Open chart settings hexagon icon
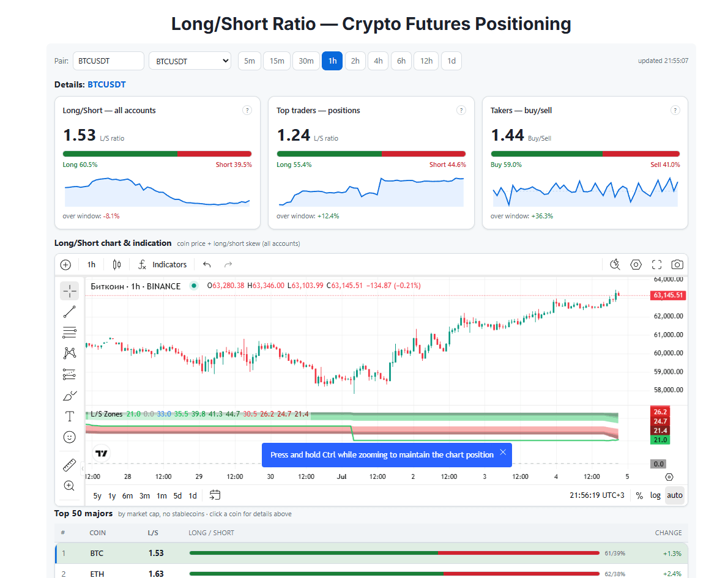Viewport: 728px width, 578px height. point(636,265)
